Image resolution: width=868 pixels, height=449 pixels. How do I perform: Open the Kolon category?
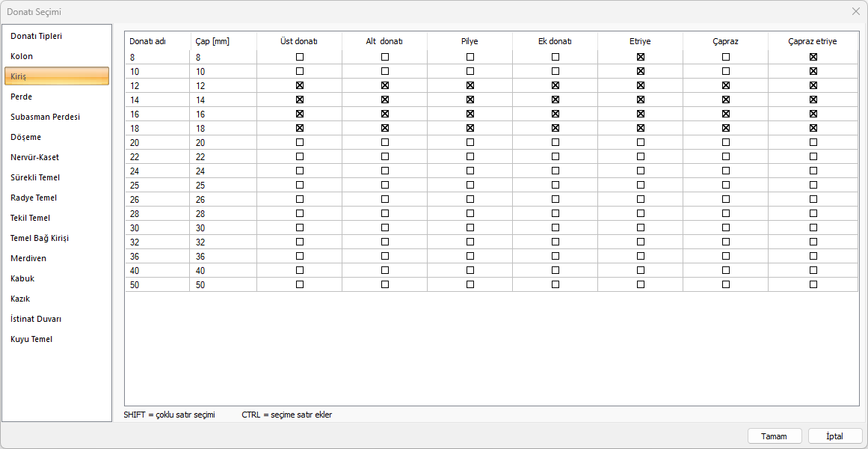(x=22, y=56)
